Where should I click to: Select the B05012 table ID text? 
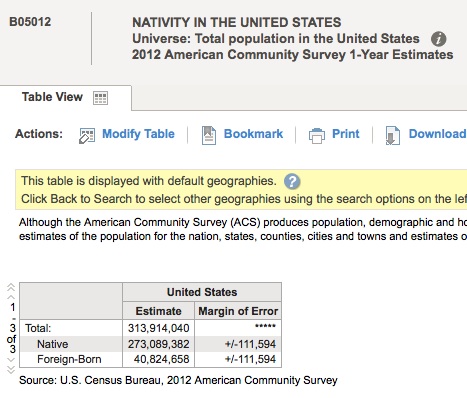(30, 22)
